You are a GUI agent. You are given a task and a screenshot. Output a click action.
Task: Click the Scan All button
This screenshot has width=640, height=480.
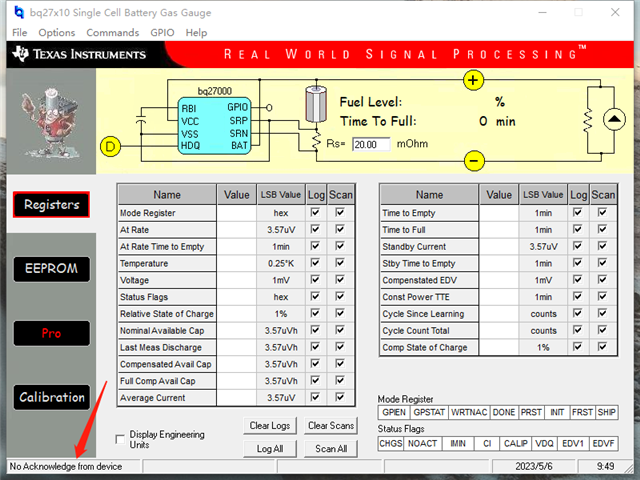tap(331, 449)
